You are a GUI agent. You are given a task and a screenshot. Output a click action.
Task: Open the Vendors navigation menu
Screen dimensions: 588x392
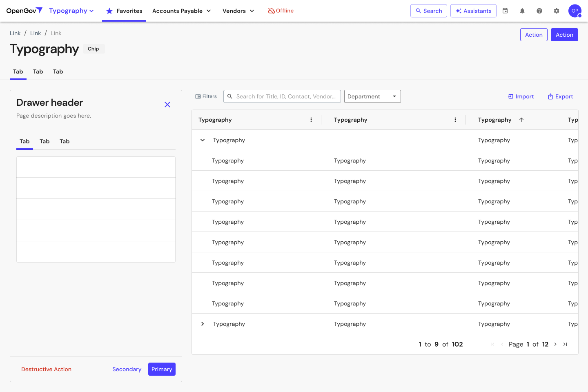(x=238, y=11)
